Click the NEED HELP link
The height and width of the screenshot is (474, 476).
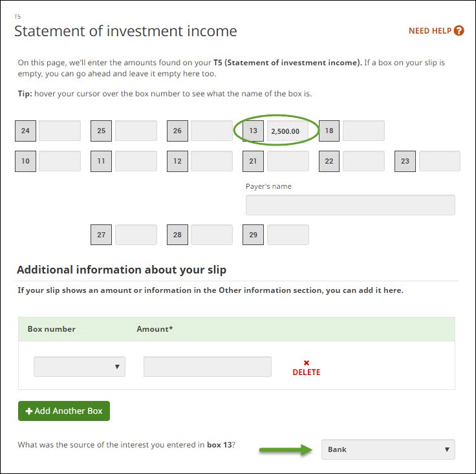pos(430,30)
